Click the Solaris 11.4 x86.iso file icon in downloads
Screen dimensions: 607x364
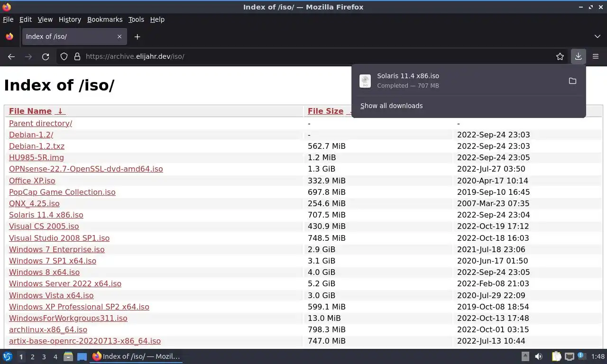tap(365, 81)
